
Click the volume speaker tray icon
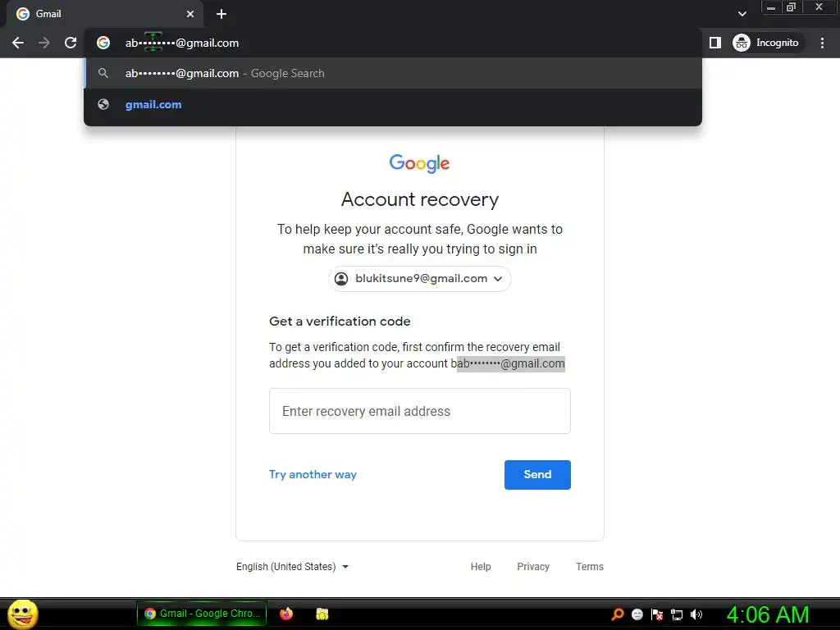[696, 614]
